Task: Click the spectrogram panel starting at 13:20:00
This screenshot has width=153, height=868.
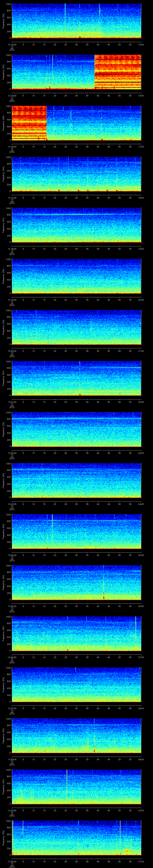Action: pos(76,327)
